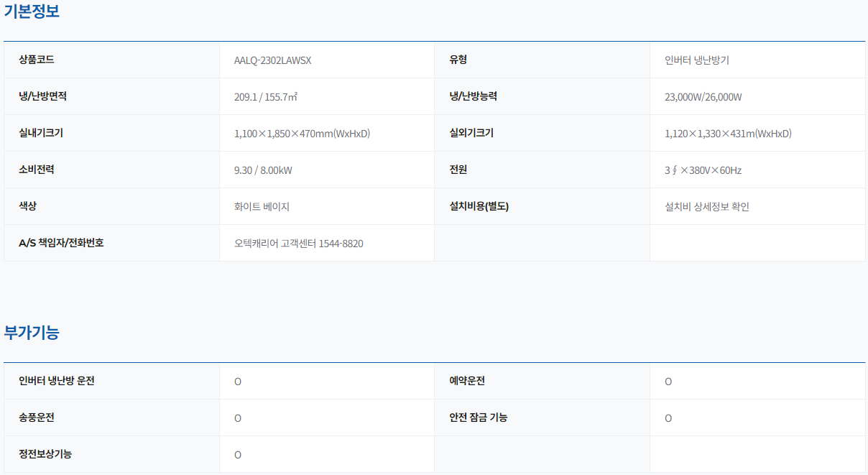Click the 23,000W/26,000W capacity value
868x475 pixels.
click(703, 97)
